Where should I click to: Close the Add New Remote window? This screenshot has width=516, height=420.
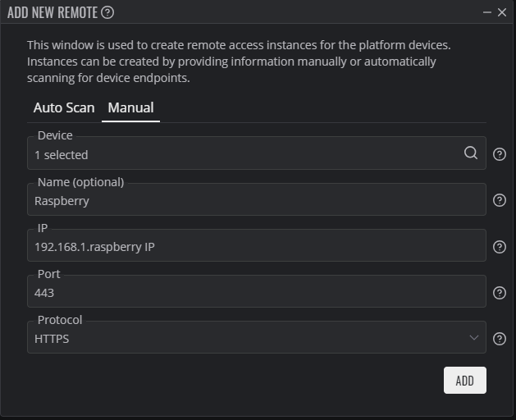click(502, 12)
